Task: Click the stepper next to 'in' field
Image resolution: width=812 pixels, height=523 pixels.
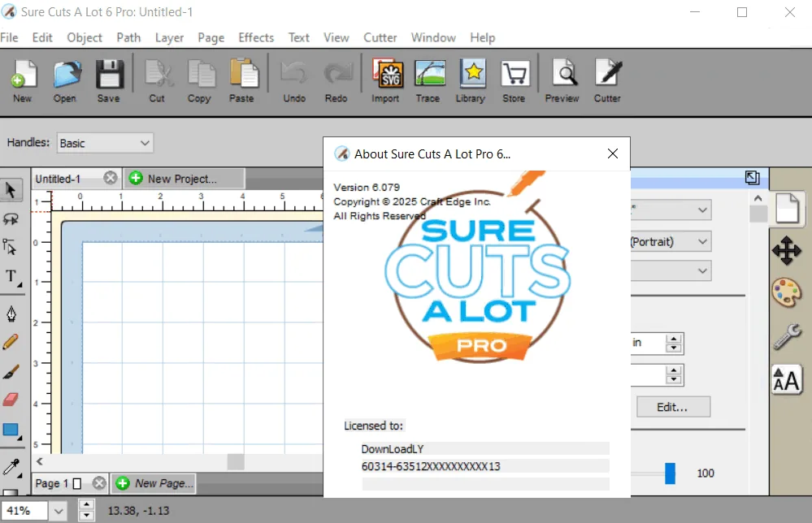Action: point(673,344)
